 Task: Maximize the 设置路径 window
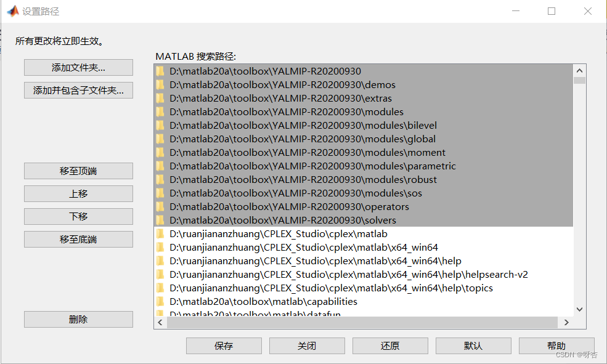(x=552, y=11)
